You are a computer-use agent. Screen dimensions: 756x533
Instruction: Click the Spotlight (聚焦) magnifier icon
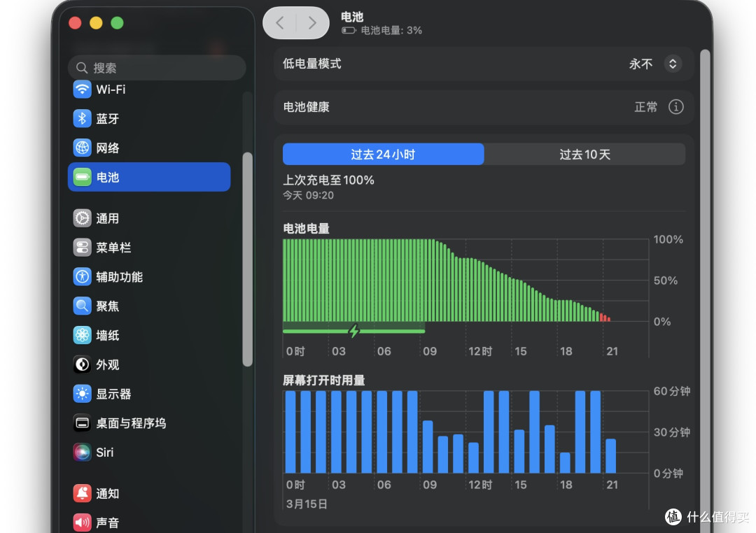pos(83,306)
